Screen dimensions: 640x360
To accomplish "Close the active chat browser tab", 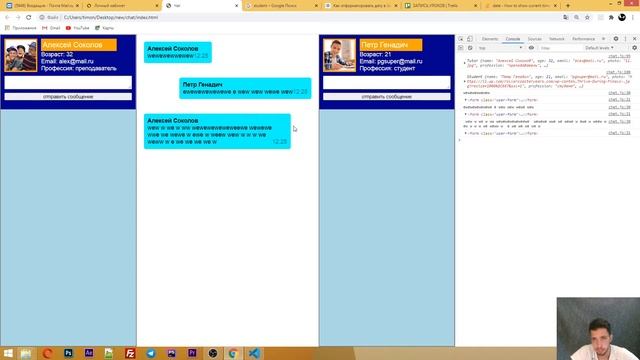I will click(x=236, y=6).
